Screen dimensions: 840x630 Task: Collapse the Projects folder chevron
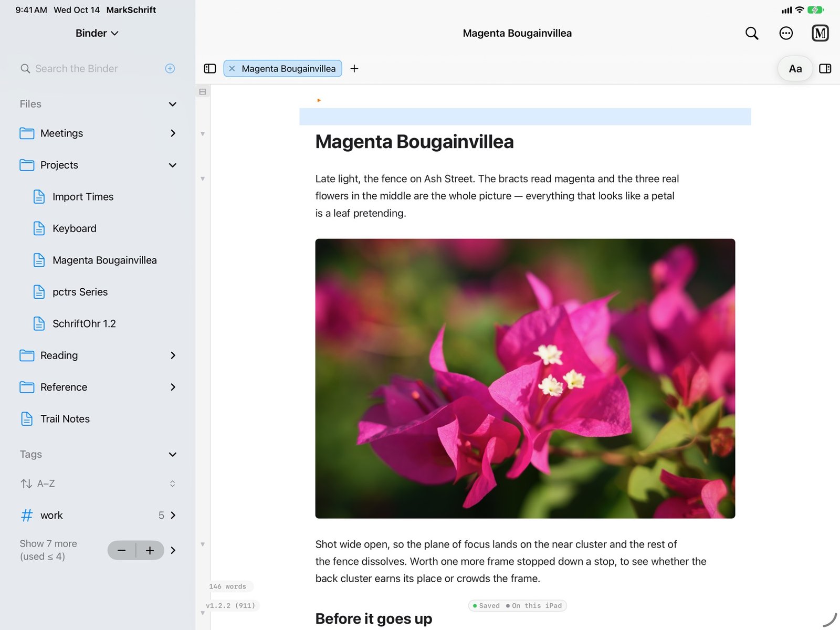click(x=172, y=165)
